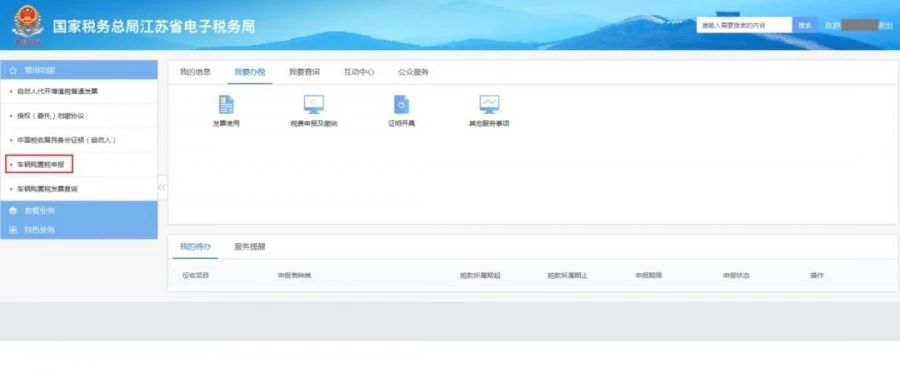This screenshot has width=900, height=377.
Task: Click the cube icon beside 套餐业务
Action: tap(13, 211)
